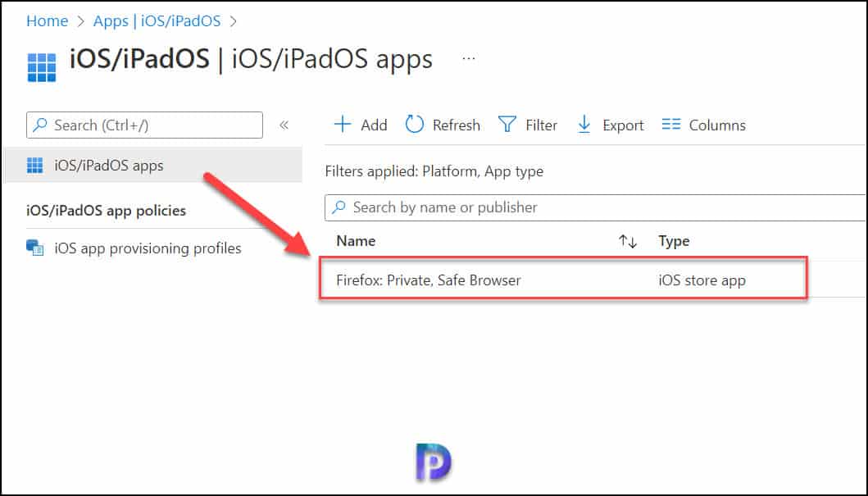
Task: Click the provisioning profiles icon
Action: [x=35, y=248]
